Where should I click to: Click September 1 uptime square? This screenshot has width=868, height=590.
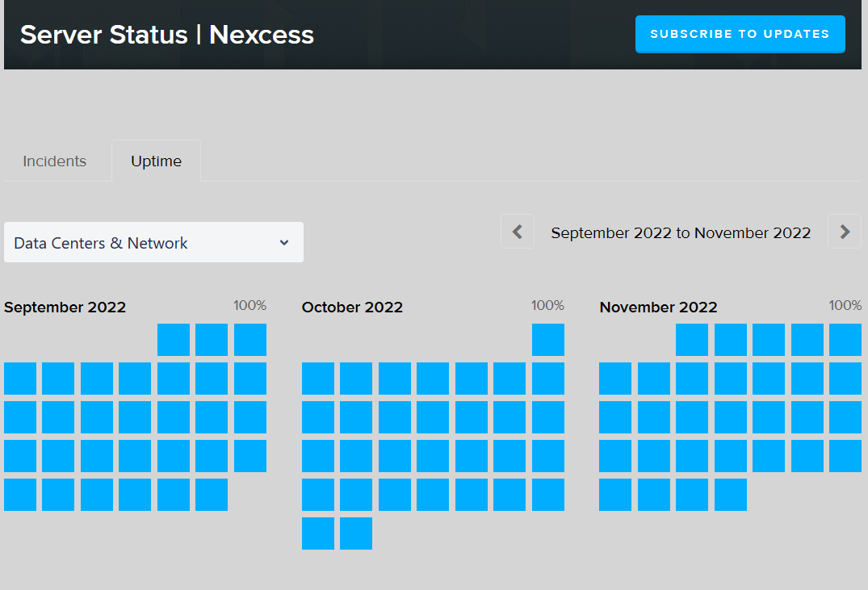click(x=174, y=340)
